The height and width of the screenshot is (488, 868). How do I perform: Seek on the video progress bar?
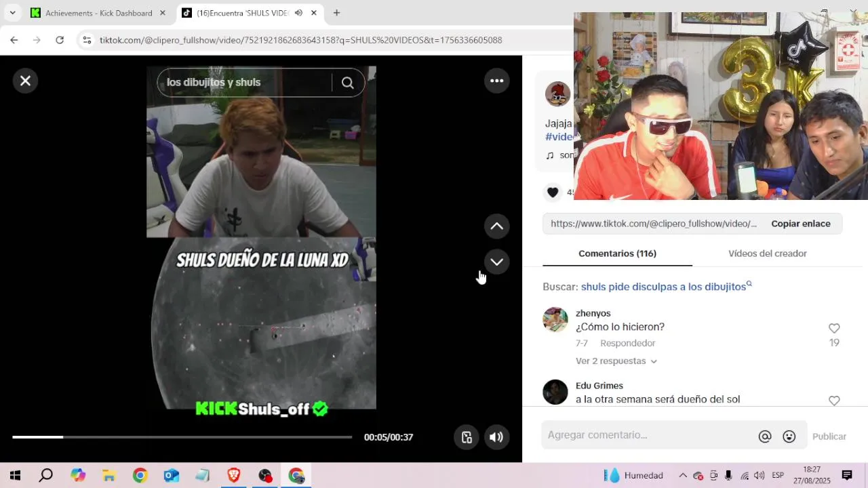click(x=182, y=437)
